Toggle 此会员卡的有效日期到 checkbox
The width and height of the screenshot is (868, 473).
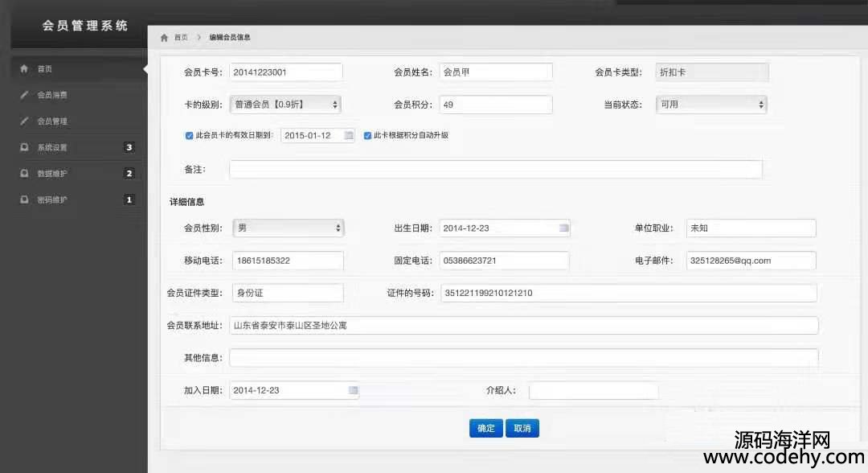click(x=190, y=135)
